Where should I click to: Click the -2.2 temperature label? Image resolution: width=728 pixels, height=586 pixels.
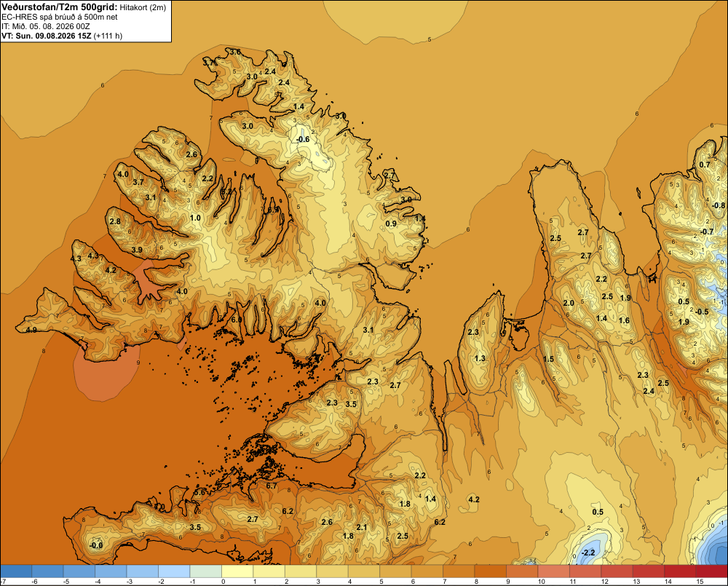[588, 553]
